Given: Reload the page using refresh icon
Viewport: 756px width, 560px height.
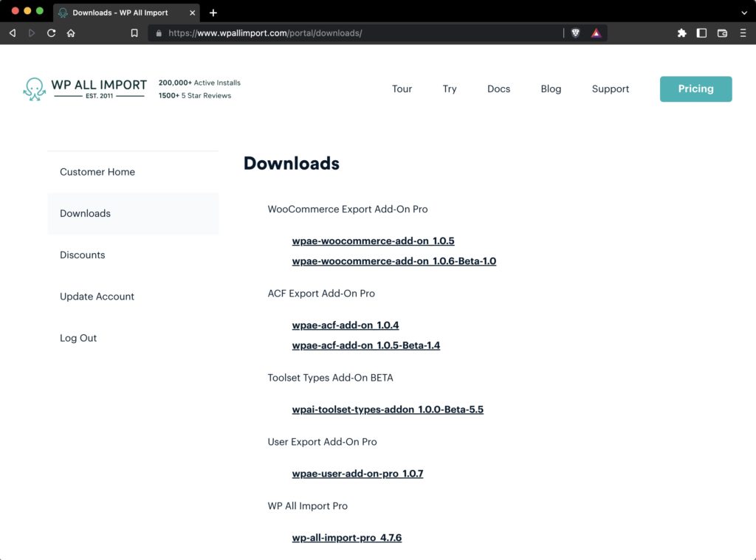Looking at the screenshot, I should (50, 32).
